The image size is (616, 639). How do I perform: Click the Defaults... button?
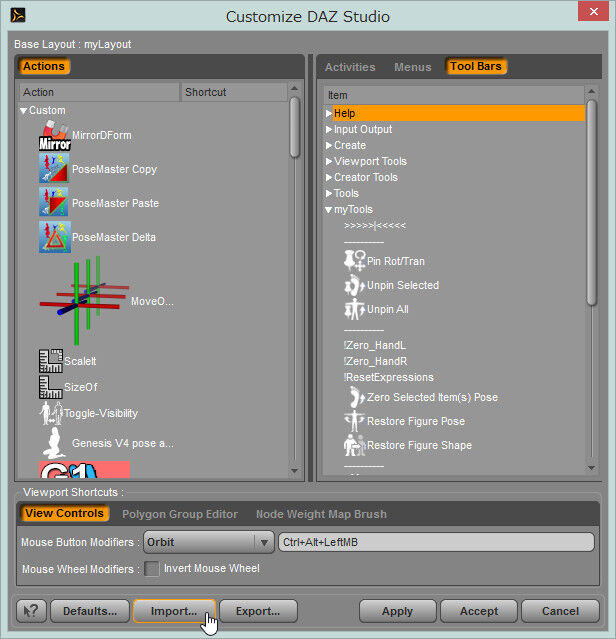pos(90,611)
